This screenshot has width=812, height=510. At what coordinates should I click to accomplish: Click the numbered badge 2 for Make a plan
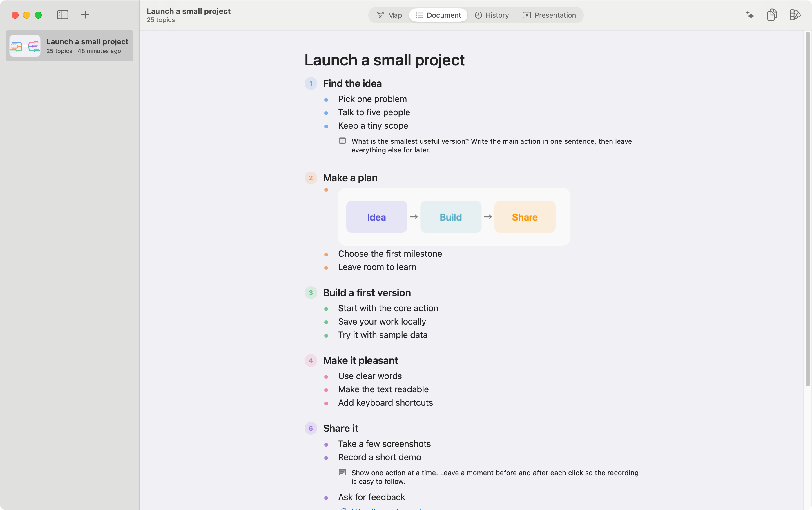coord(311,178)
